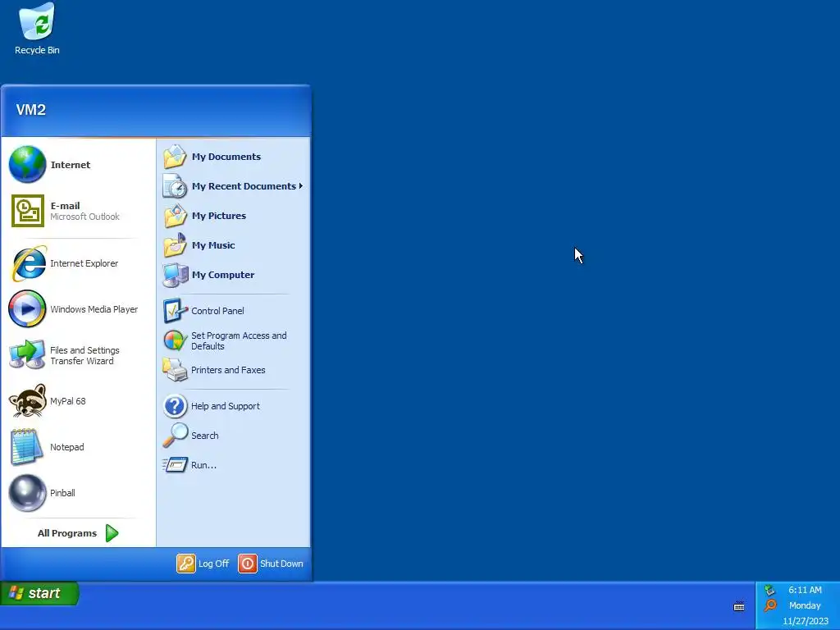Click the Printers and Faxes label
Image resolution: width=840 pixels, height=630 pixels.
pos(228,370)
